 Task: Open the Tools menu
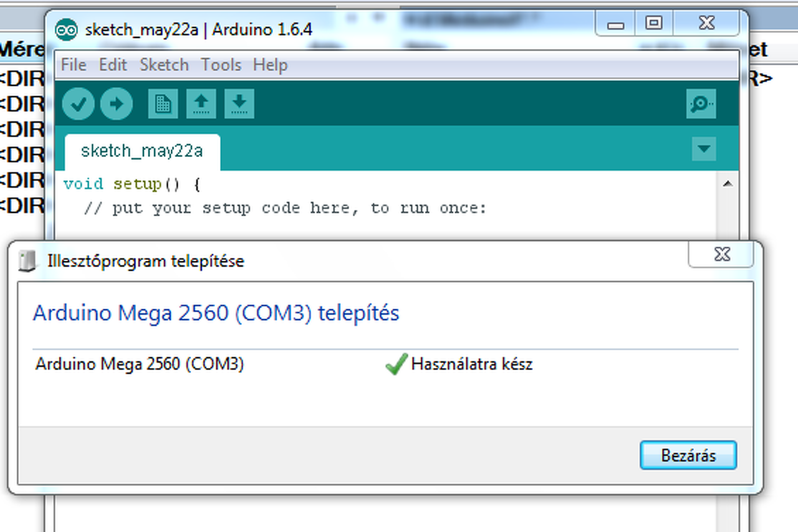(221, 65)
